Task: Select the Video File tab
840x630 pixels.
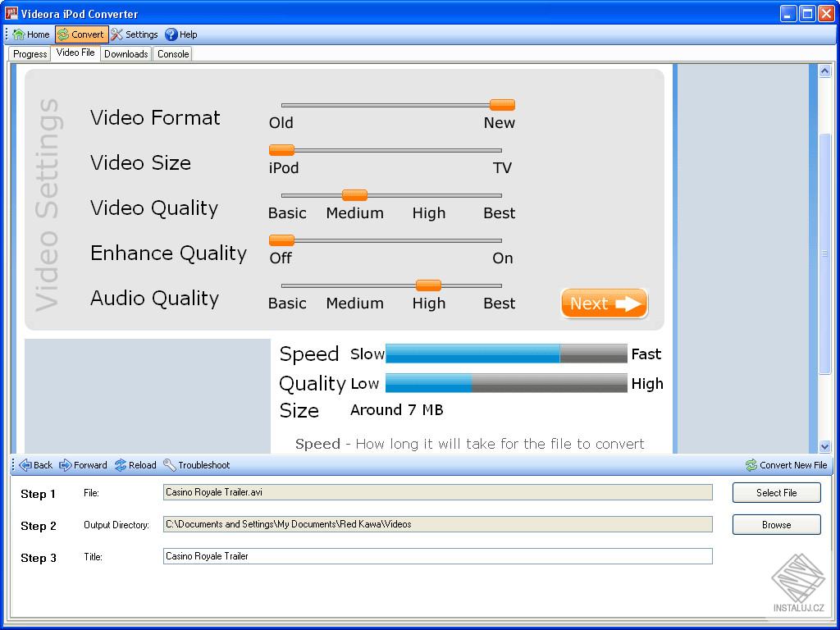Action: click(x=75, y=52)
